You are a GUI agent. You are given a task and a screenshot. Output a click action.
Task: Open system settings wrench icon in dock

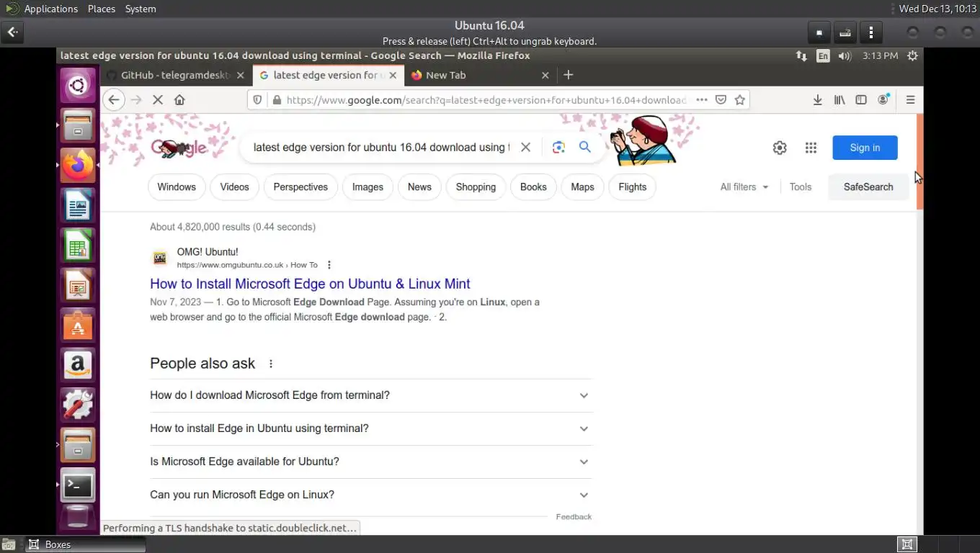tap(78, 405)
